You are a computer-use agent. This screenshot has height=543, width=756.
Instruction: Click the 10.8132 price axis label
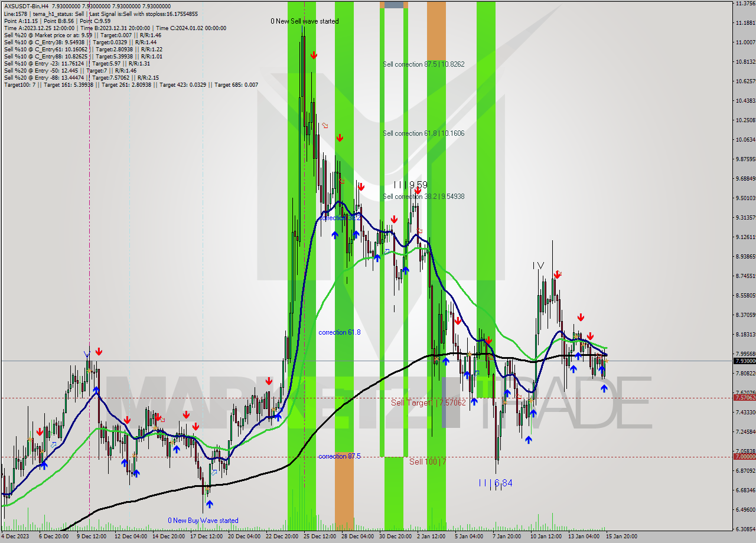pos(745,61)
